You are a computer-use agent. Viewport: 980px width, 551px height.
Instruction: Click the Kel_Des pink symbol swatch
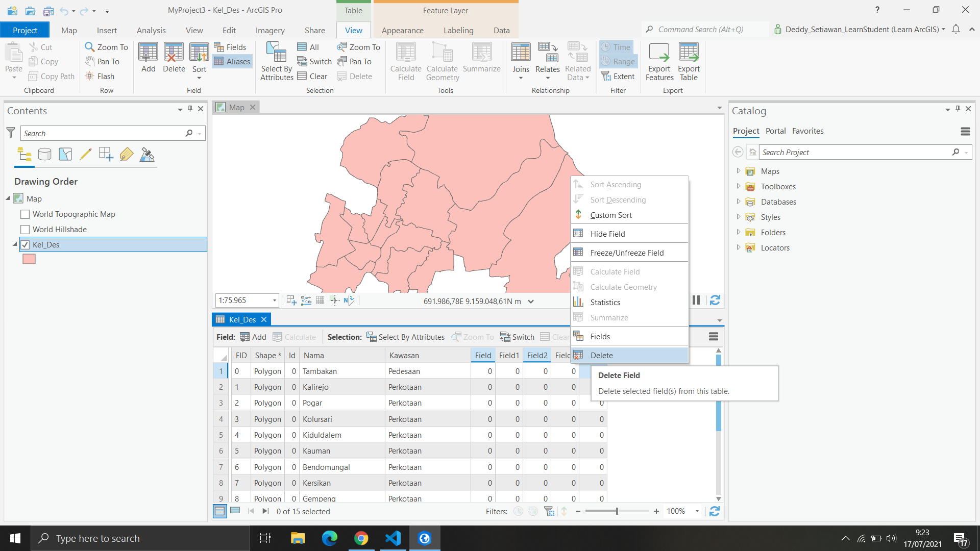pyautogui.click(x=29, y=259)
